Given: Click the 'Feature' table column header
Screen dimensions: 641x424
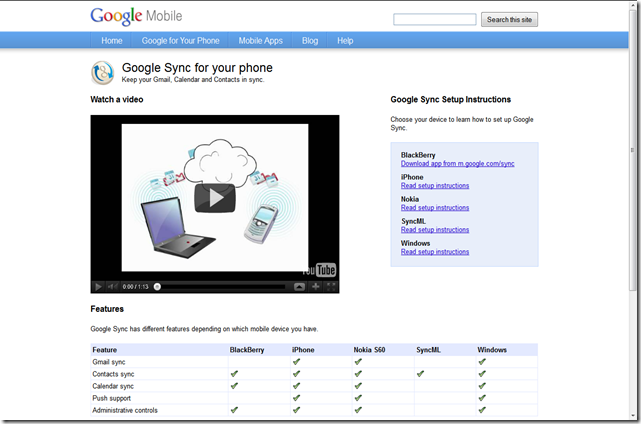Looking at the screenshot, I should [x=105, y=350].
